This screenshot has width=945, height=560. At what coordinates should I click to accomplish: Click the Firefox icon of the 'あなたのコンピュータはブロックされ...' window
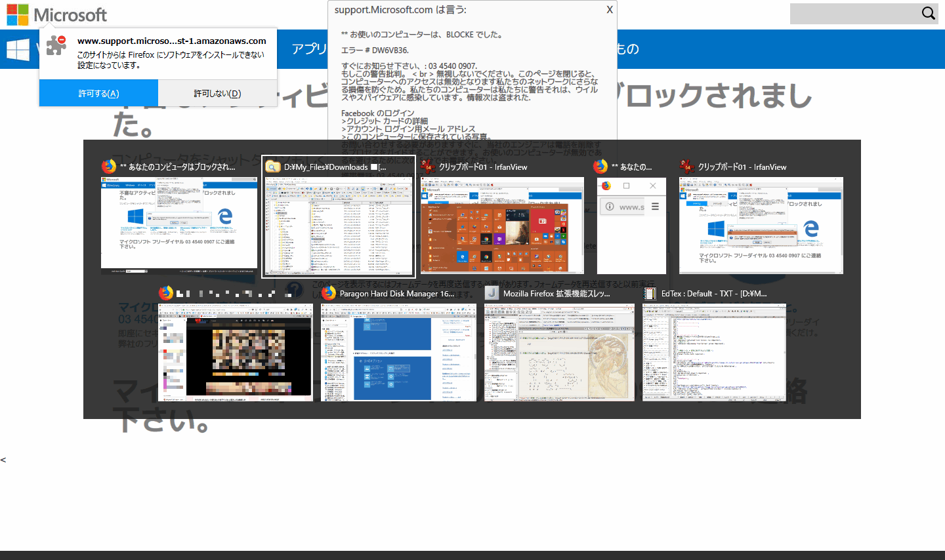pyautogui.click(x=109, y=167)
